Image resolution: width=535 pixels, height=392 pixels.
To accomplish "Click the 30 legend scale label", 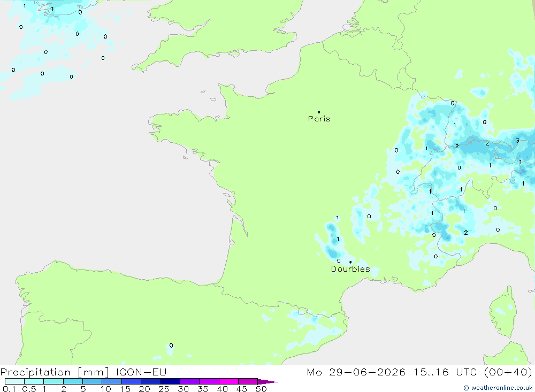I will click(x=184, y=389).
